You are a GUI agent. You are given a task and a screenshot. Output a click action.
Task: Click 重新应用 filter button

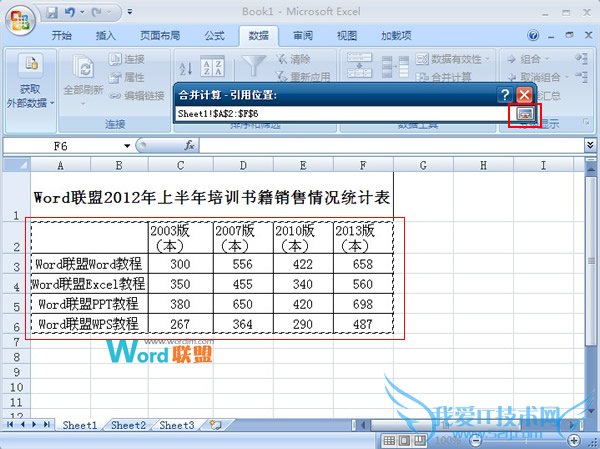pyautogui.click(x=303, y=77)
